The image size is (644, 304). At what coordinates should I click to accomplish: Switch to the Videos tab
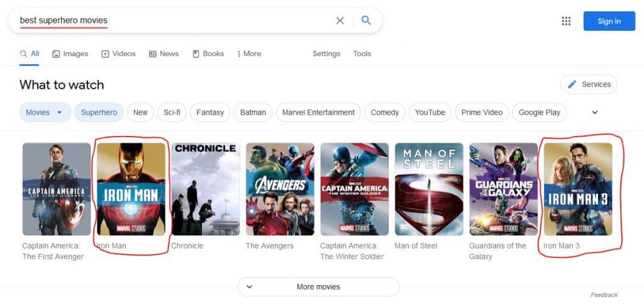click(x=118, y=53)
